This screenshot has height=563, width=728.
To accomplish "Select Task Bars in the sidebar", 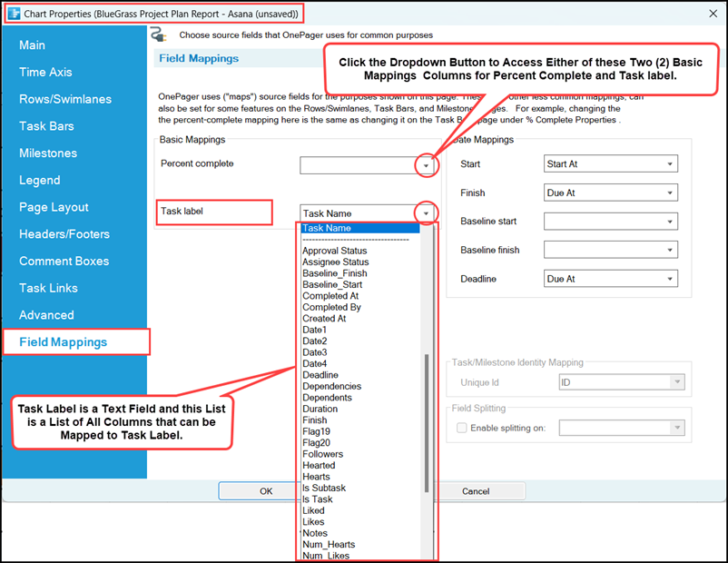I will [x=48, y=125].
